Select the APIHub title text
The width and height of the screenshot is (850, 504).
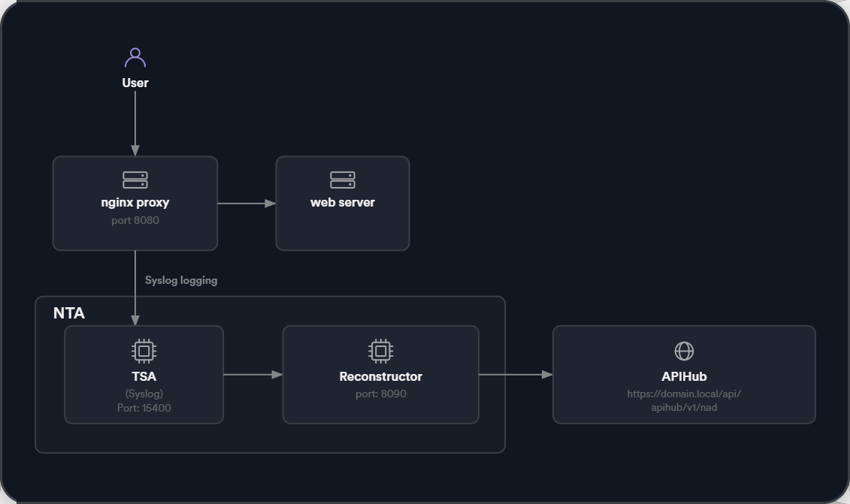tap(684, 376)
